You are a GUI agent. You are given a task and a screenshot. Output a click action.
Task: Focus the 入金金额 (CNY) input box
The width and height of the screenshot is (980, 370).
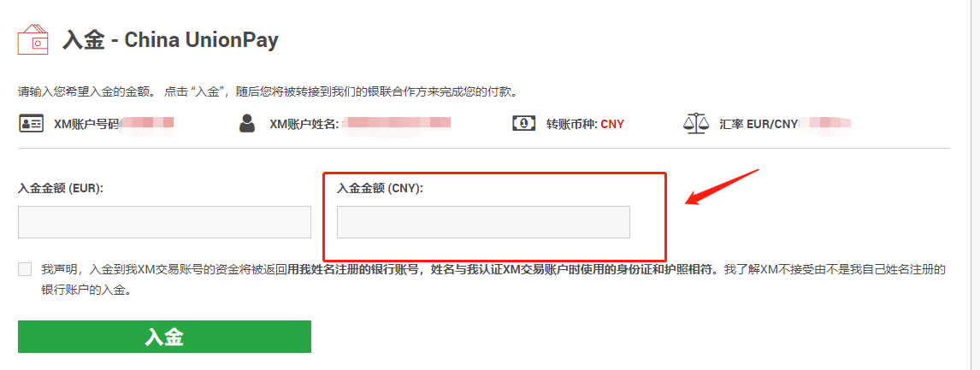[x=483, y=222]
